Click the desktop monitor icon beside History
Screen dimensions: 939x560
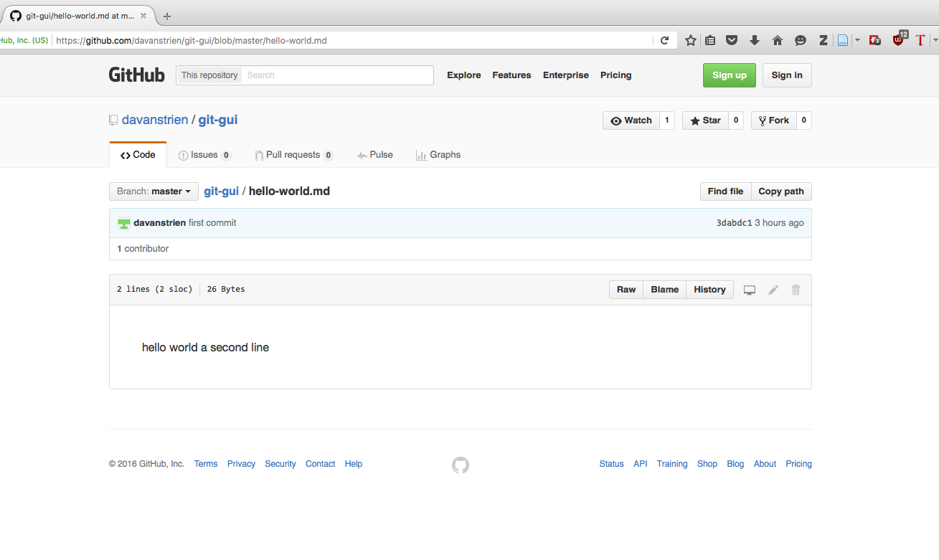[750, 290]
